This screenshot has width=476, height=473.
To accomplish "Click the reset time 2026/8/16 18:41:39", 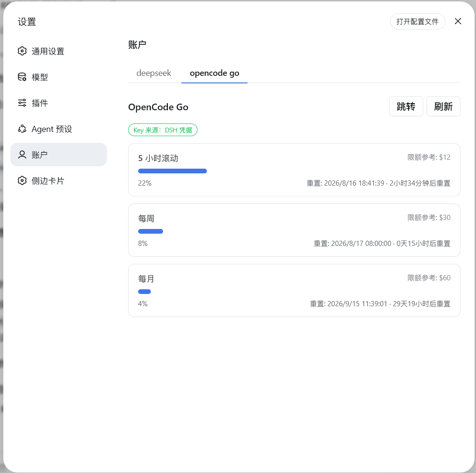I will (354, 183).
